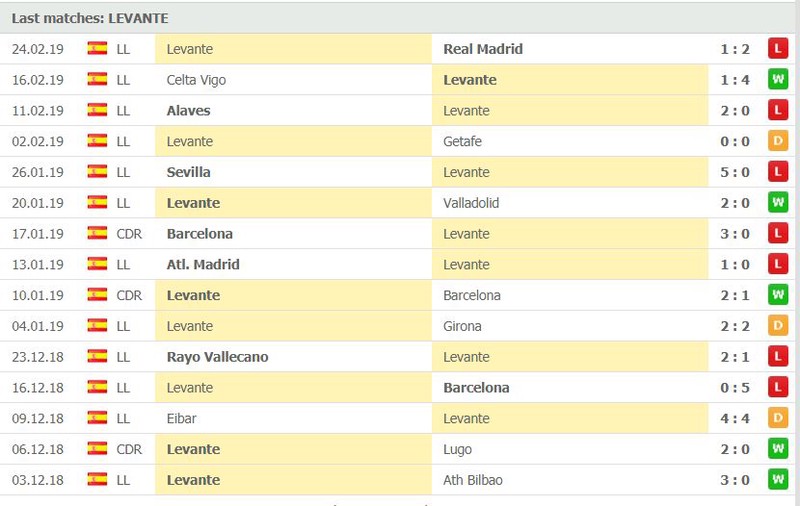Click the orange D badge for Eibar match

[778, 419]
